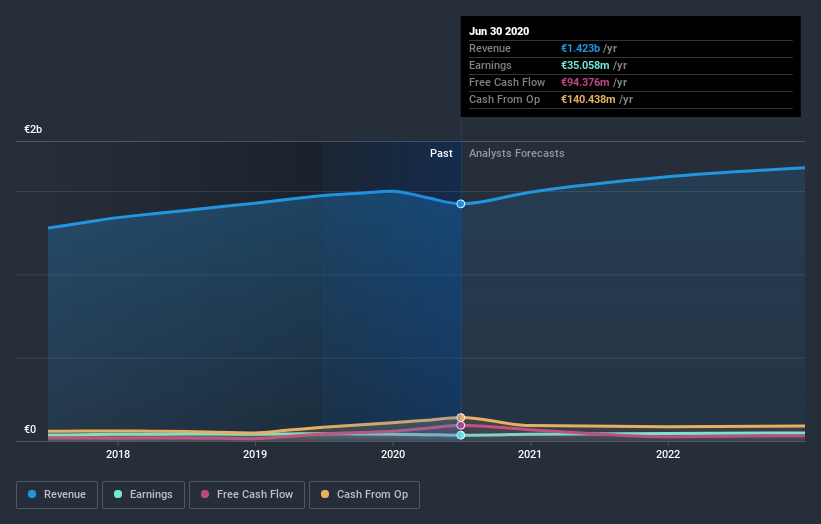
Task: Click the 2020 x-axis label
Action: click(x=393, y=454)
